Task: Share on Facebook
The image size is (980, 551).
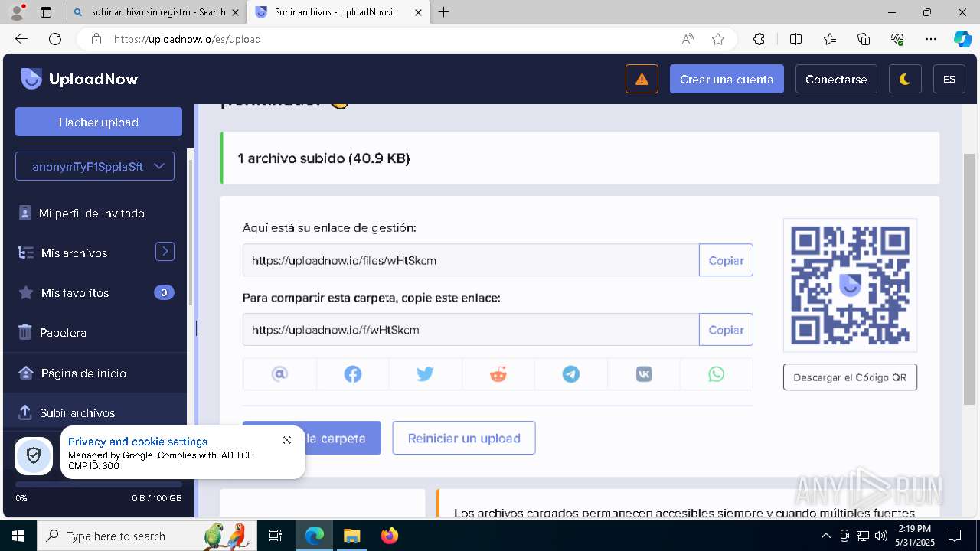Action: 353,374
